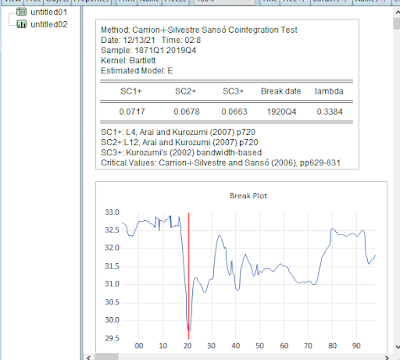
Task: Click the table icon beside untitled01
Action: pyautogui.click(x=22, y=12)
